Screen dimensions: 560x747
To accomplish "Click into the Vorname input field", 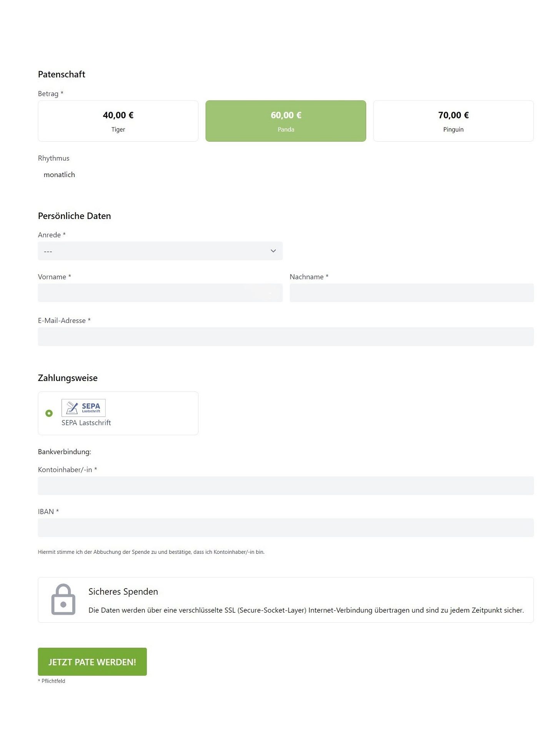I will (160, 293).
